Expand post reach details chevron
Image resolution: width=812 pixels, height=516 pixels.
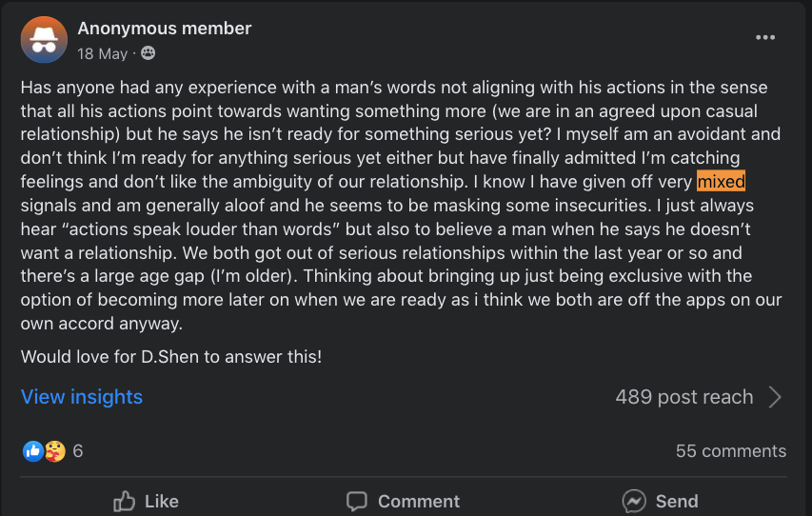pyautogui.click(x=775, y=397)
